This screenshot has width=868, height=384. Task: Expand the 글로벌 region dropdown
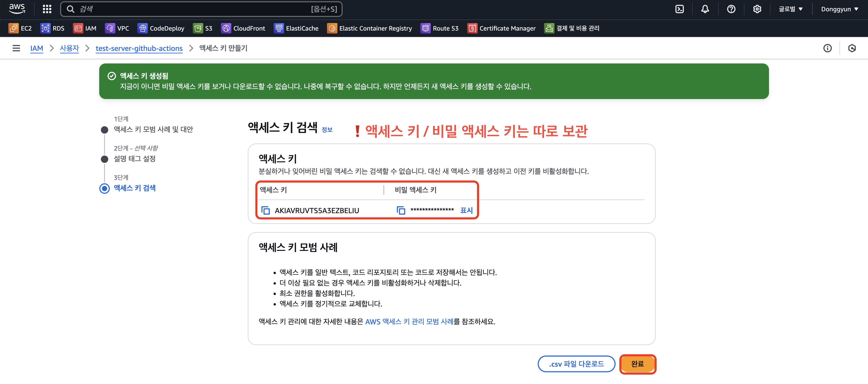[x=791, y=9]
